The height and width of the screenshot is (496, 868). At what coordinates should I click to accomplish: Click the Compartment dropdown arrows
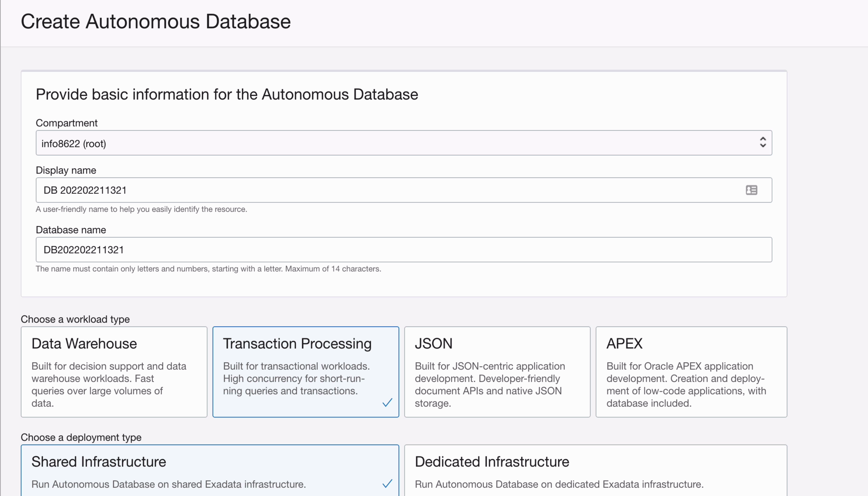(763, 142)
